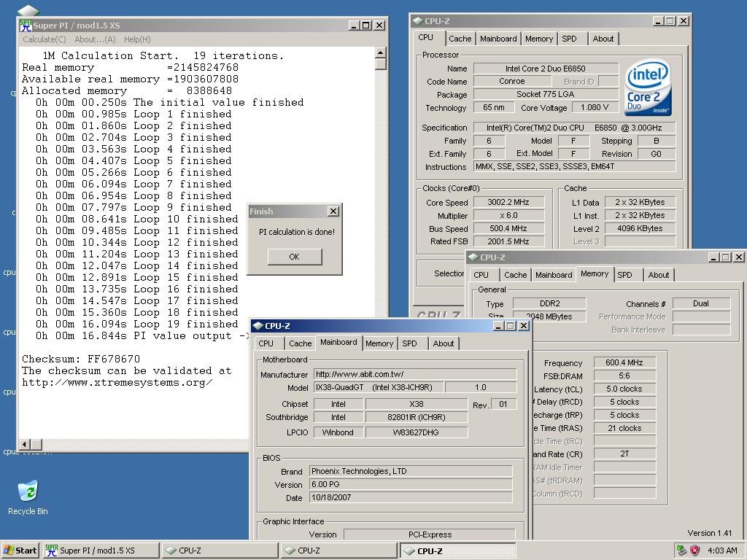
Task: Click the Core Voltage value 1.080 V
Action: click(595, 108)
